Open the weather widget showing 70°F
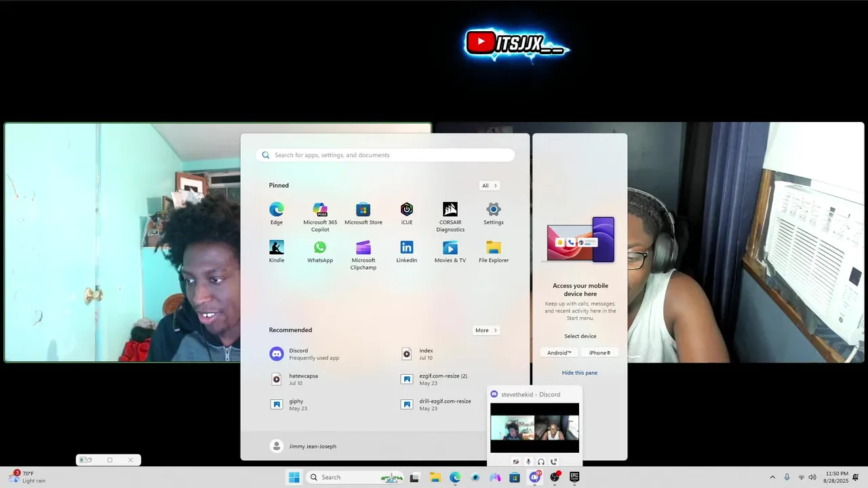 click(x=27, y=477)
